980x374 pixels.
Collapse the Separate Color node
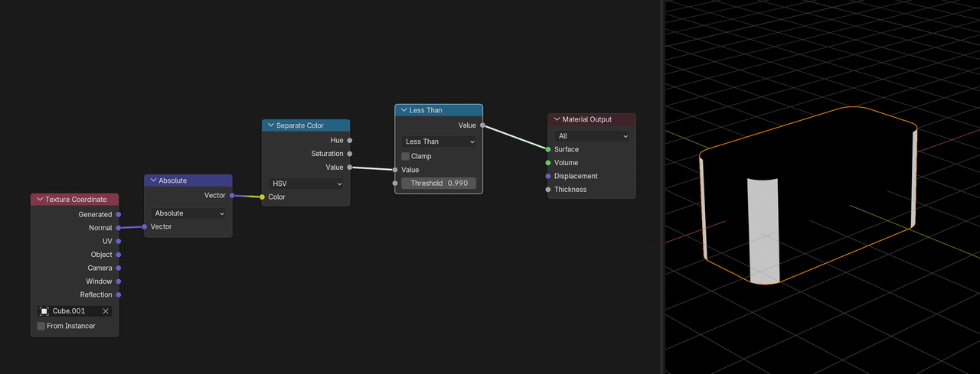click(271, 125)
